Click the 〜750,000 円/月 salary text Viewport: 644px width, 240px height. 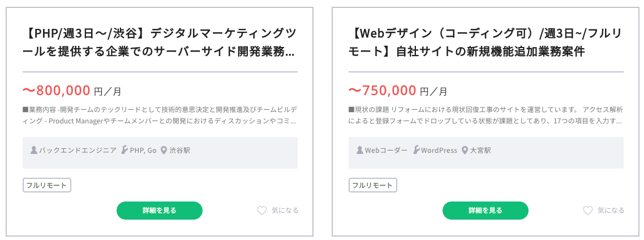(397, 91)
